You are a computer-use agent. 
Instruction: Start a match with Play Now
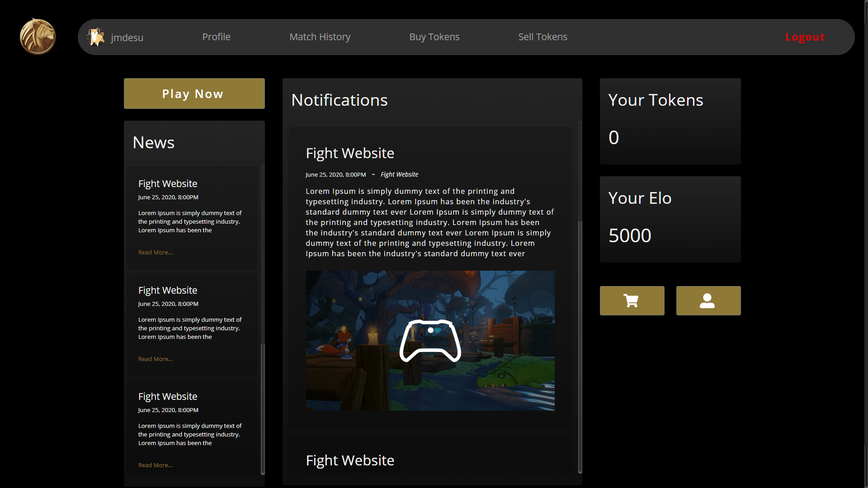tap(194, 94)
